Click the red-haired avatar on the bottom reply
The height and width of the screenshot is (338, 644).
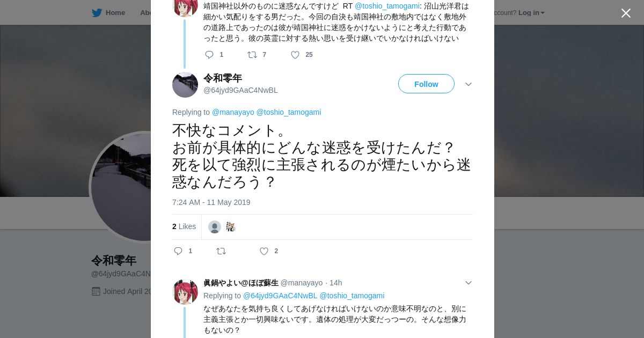point(185,292)
